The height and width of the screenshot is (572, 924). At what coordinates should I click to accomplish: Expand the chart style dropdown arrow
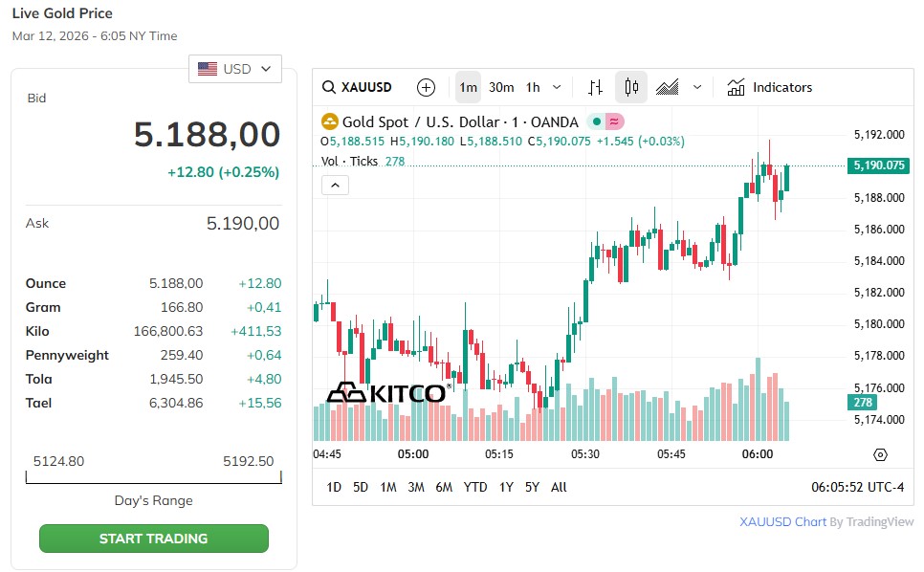click(697, 87)
